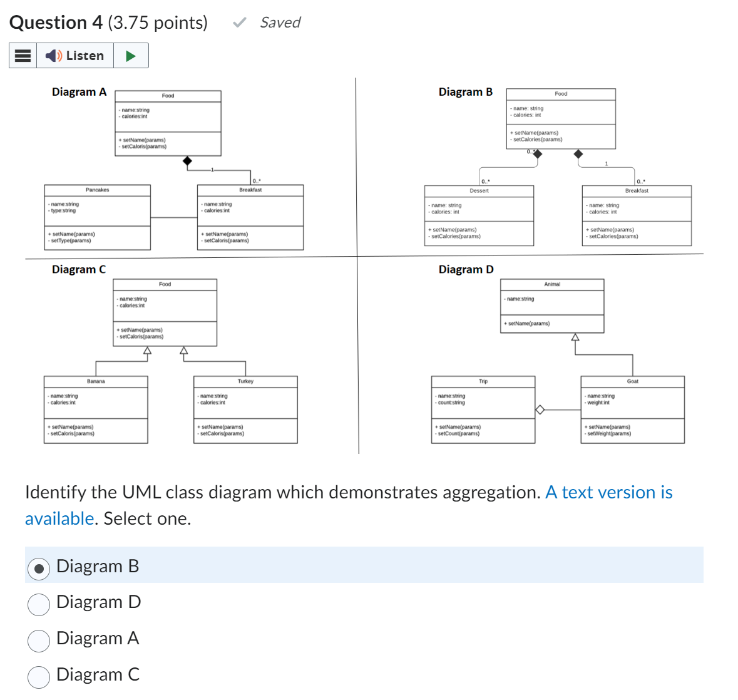
Task: Click the Animal class in Diagram D
Action: tap(552, 305)
